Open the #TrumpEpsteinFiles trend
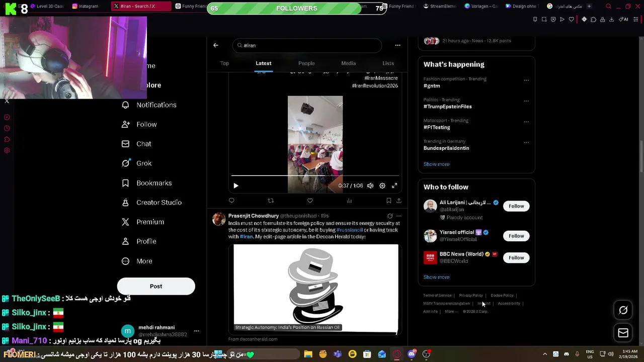The image size is (644, 362). (x=447, y=107)
